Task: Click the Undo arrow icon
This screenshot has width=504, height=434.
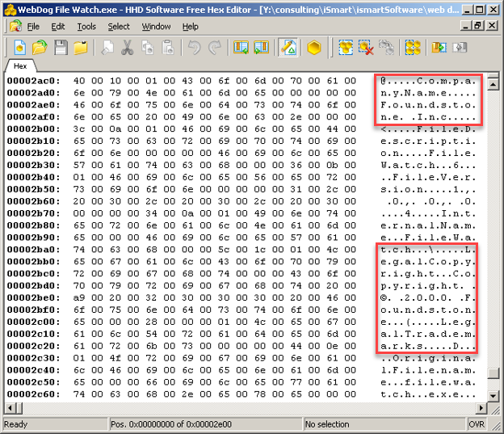Action: [194, 48]
